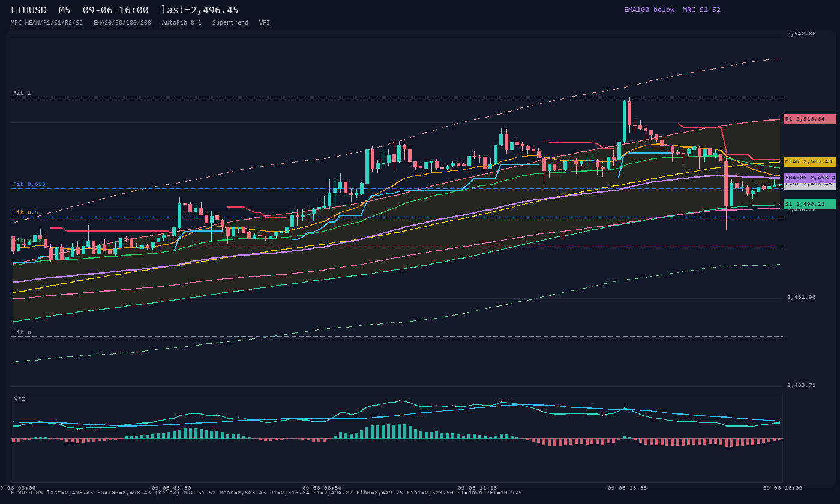Click the 2,461.00 price axis label

802,297
